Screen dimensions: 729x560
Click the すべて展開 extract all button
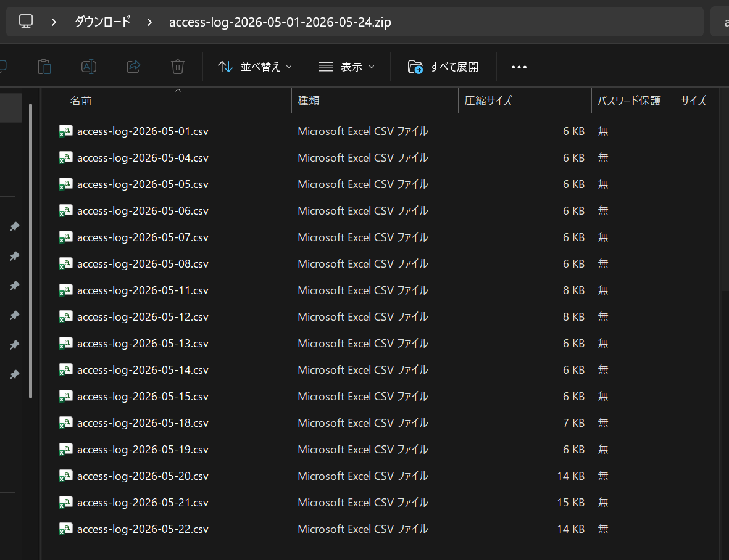click(443, 67)
